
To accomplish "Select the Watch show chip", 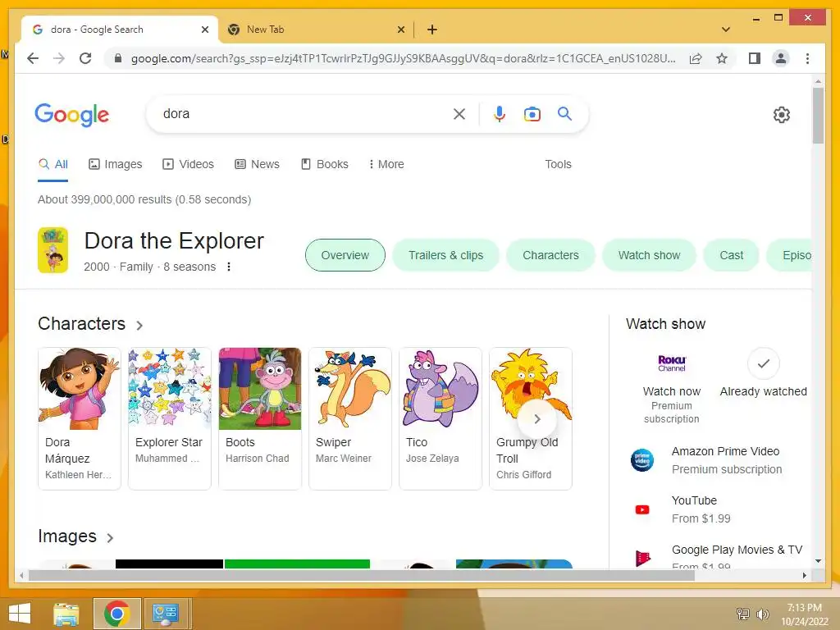I will [x=650, y=255].
